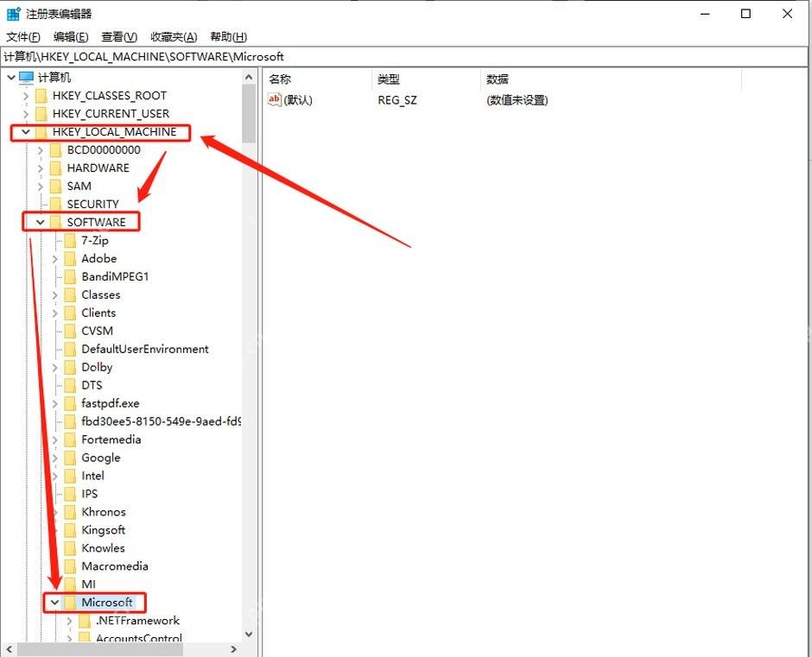Image resolution: width=812 pixels, height=657 pixels.
Task: Collapse HKEY_LOCAL_MACHINE chevron
Action: 25,132
